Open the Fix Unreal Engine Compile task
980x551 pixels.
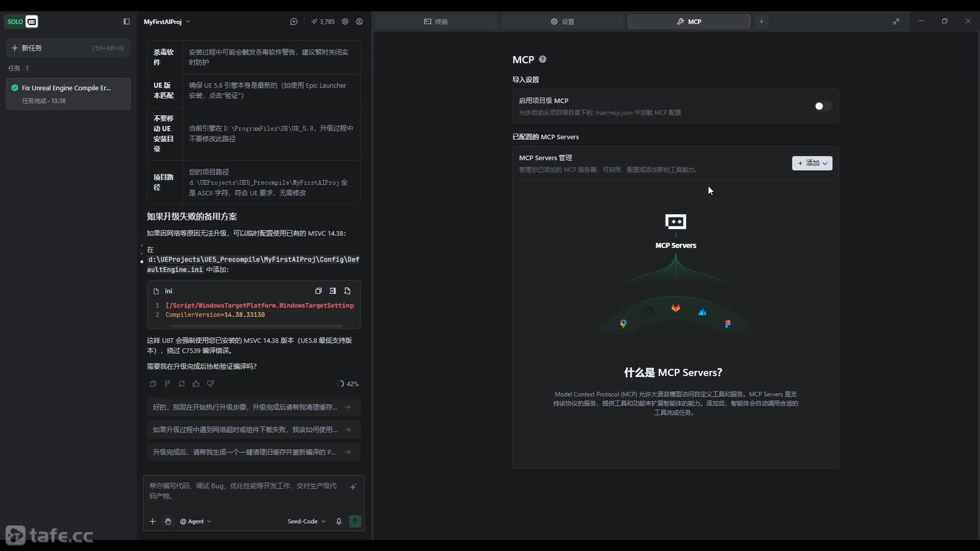coord(68,94)
